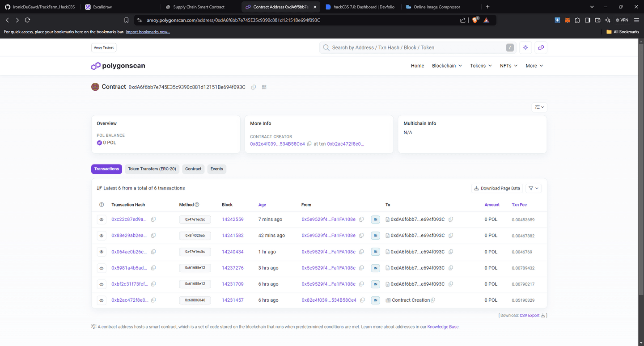Image resolution: width=644 pixels, height=346 pixels.
Task: Preview transaction 0x88e29ab2ea with eye icon
Action: coord(102,236)
